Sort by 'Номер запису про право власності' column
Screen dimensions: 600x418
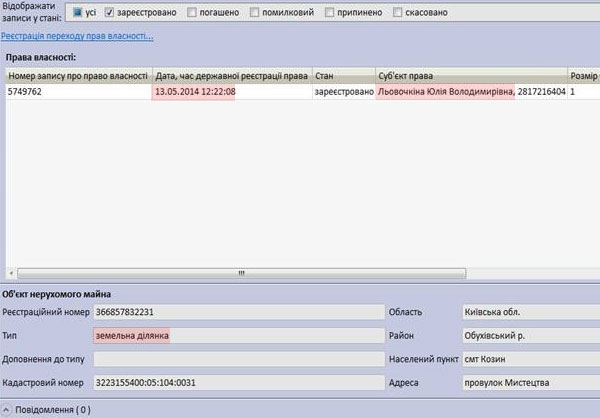pyautogui.click(x=78, y=75)
